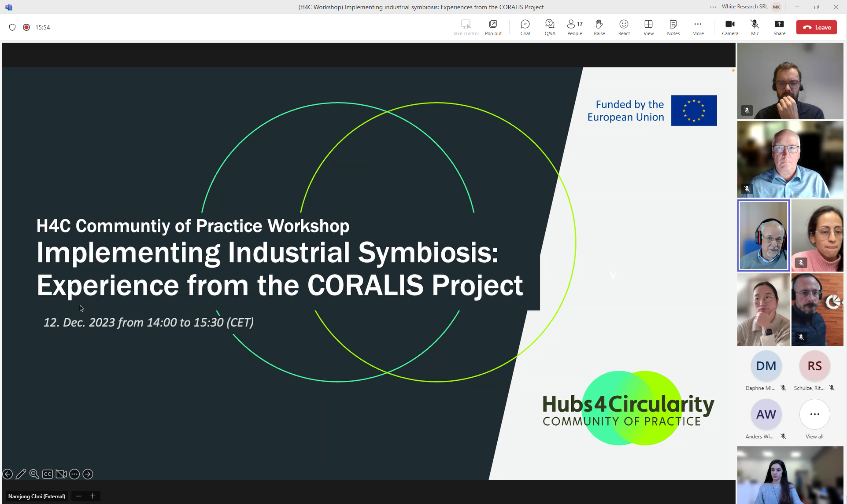Go to next slide arrow
Image resolution: width=847 pixels, height=504 pixels.
click(x=88, y=474)
